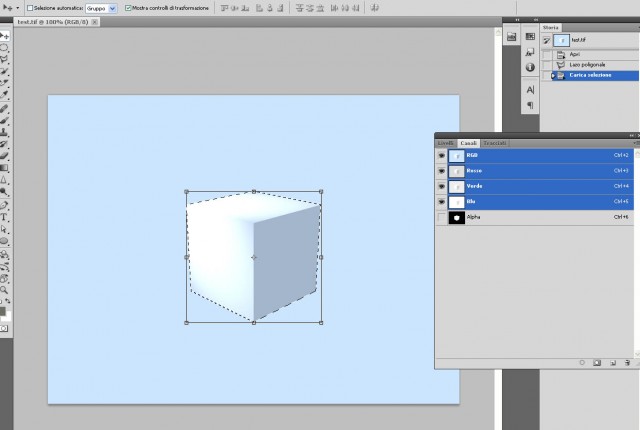Open the Mini Bridge panel icon
This screenshot has height=430, width=640.
click(511, 37)
